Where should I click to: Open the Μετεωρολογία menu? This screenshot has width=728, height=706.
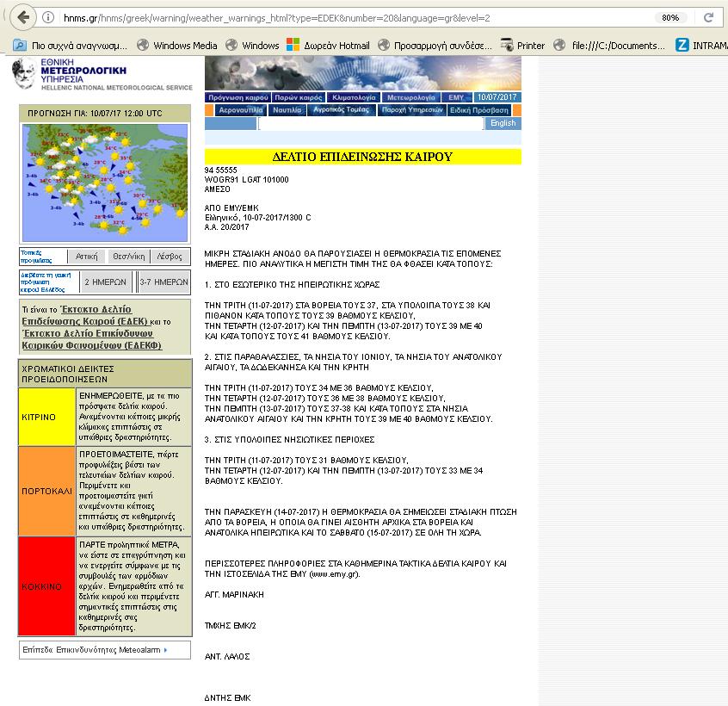point(410,97)
